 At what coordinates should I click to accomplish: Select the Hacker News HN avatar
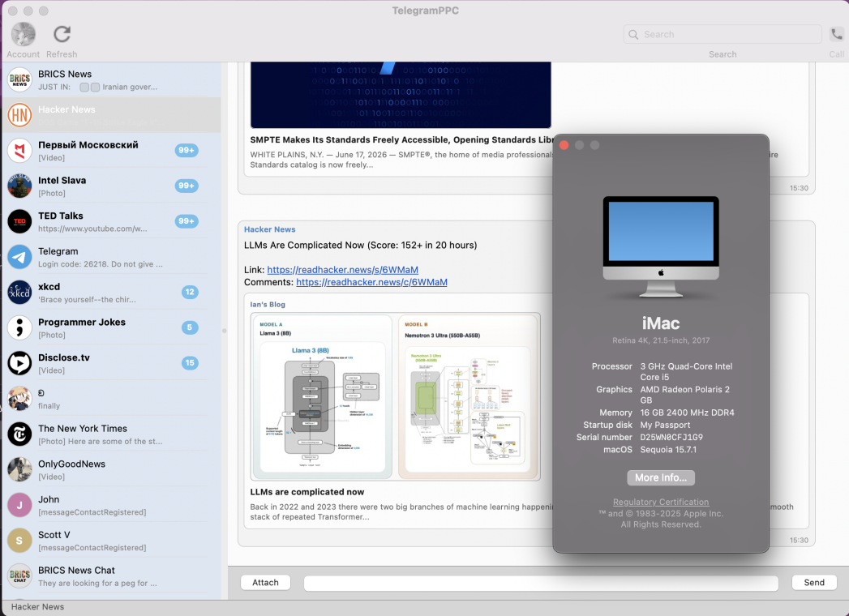[x=19, y=115]
